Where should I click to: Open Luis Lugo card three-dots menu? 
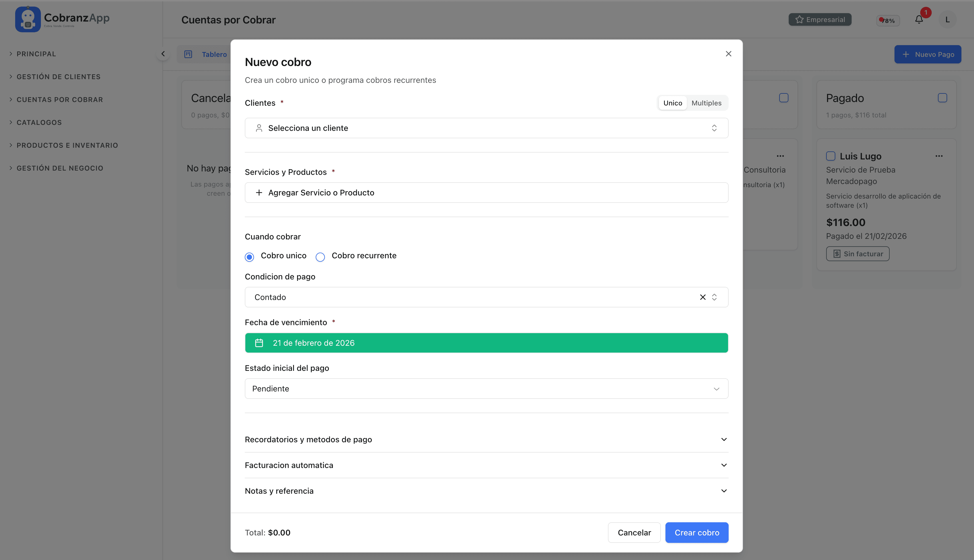pyautogui.click(x=939, y=156)
